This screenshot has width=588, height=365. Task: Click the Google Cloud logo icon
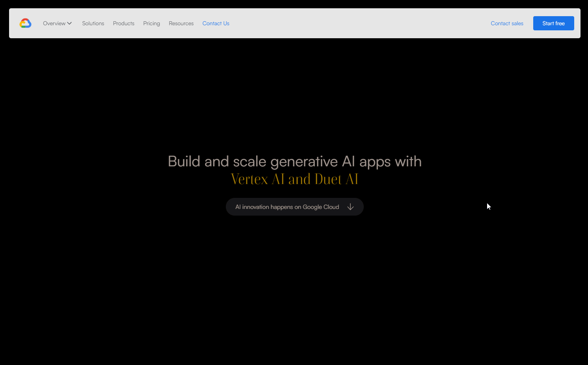tap(25, 23)
